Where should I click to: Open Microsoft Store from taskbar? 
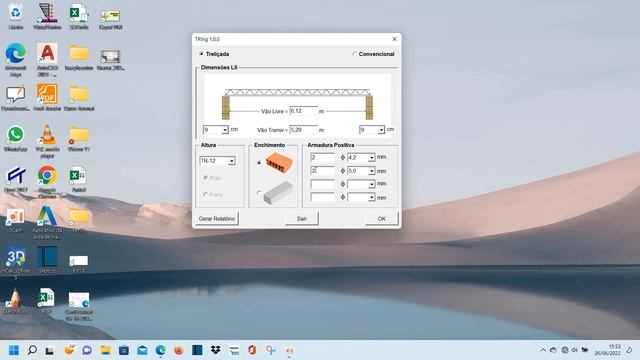pos(124,350)
